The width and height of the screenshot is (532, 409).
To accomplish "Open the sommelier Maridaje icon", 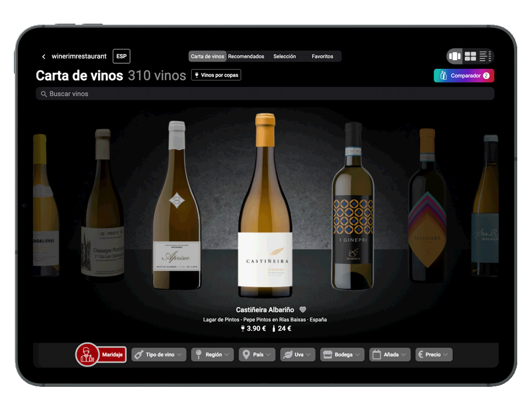I will [87, 354].
